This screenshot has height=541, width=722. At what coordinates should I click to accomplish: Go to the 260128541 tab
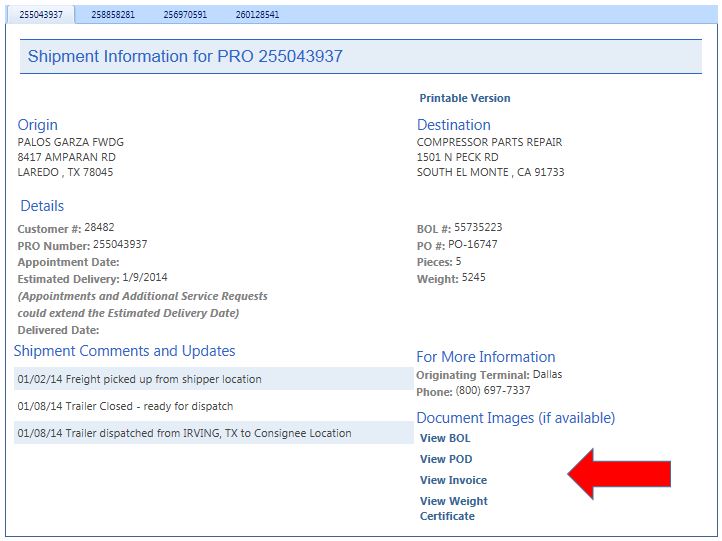coord(257,15)
